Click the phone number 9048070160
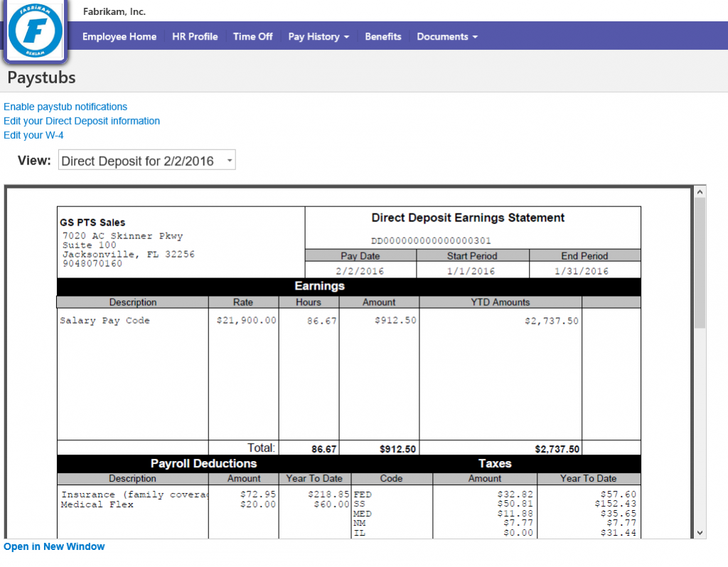The image size is (728, 567). coord(92,263)
